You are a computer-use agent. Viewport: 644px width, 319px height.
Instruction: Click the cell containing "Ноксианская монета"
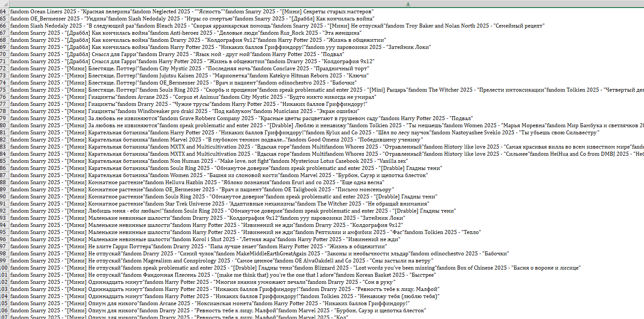(x=326, y=303)
